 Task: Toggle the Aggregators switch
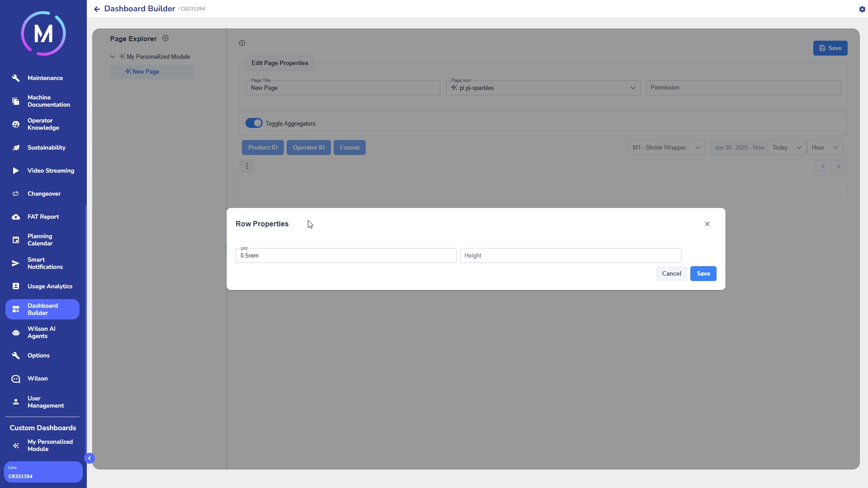pyautogui.click(x=254, y=123)
